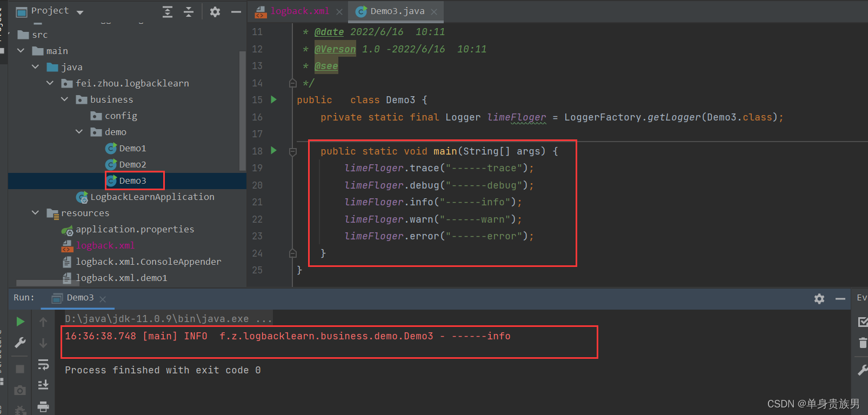Collapse fei.zhou.logbacklearn package node
This screenshot has height=415, width=868.
tap(50, 83)
